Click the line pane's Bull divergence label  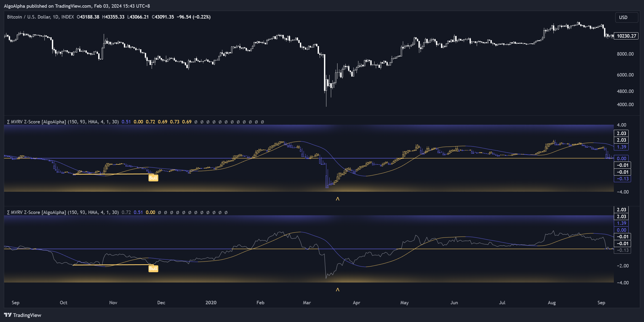tap(153, 269)
